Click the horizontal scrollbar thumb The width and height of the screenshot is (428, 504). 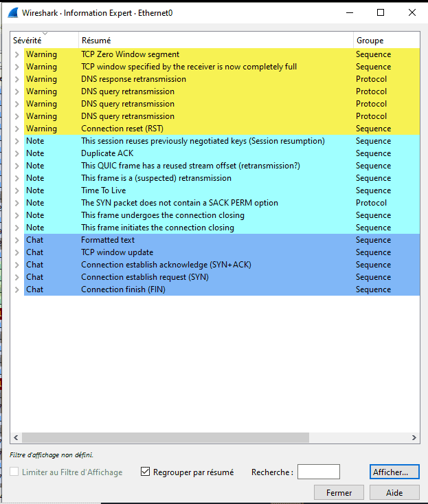(x=166, y=437)
